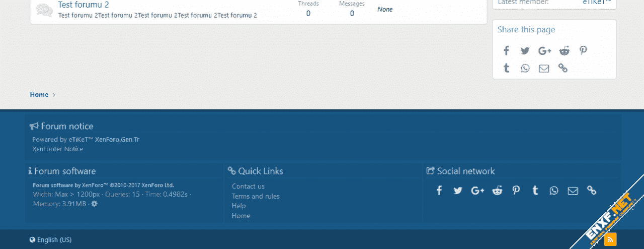Screen dimensions: 644x249
Task: Click Twitter icon in Share this page
Action: (525, 50)
